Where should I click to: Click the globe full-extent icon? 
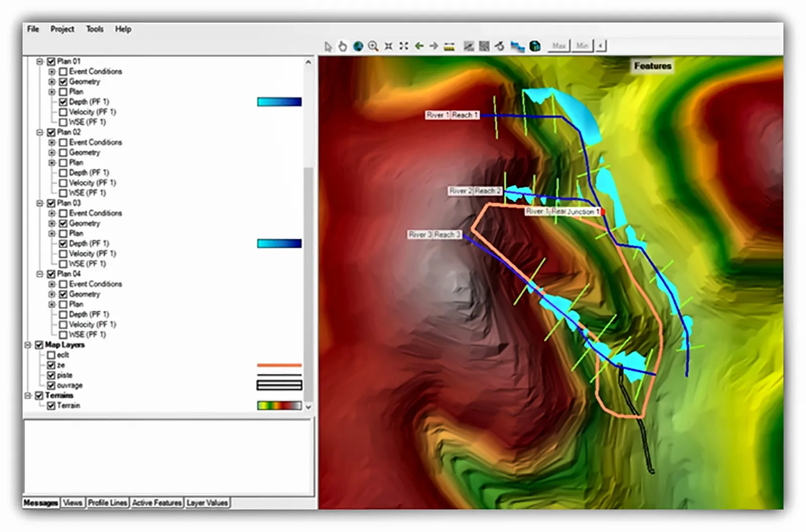[x=358, y=46]
